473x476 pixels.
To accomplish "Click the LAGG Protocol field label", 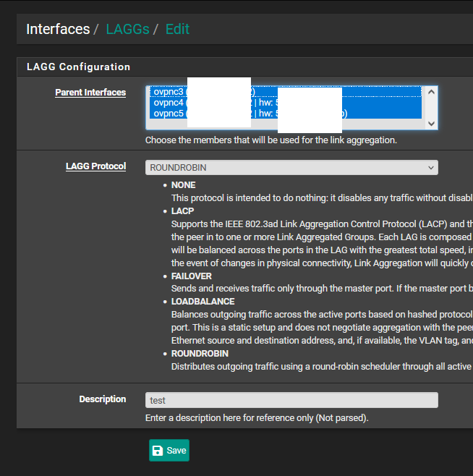I will (95, 166).
